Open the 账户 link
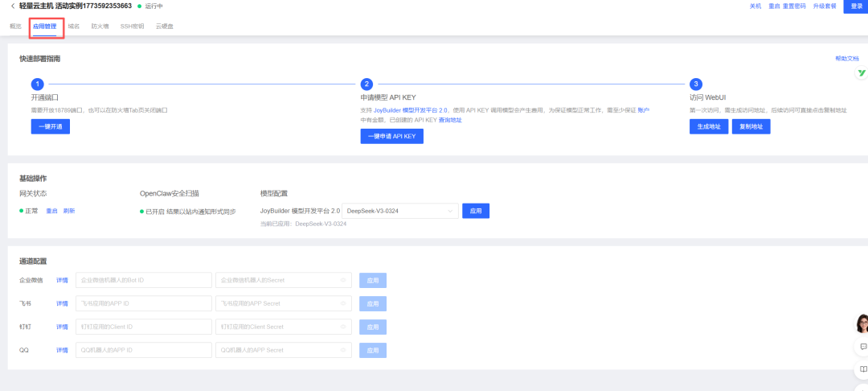 643,110
